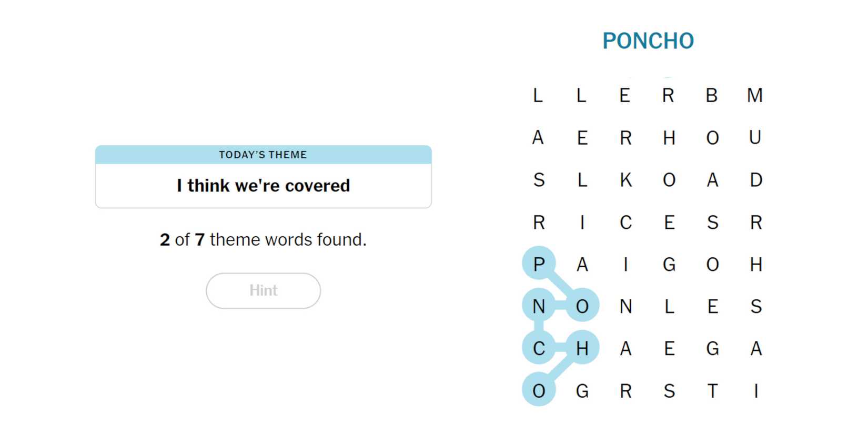Click the theme words found counter
868x434 pixels.
(263, 240)
